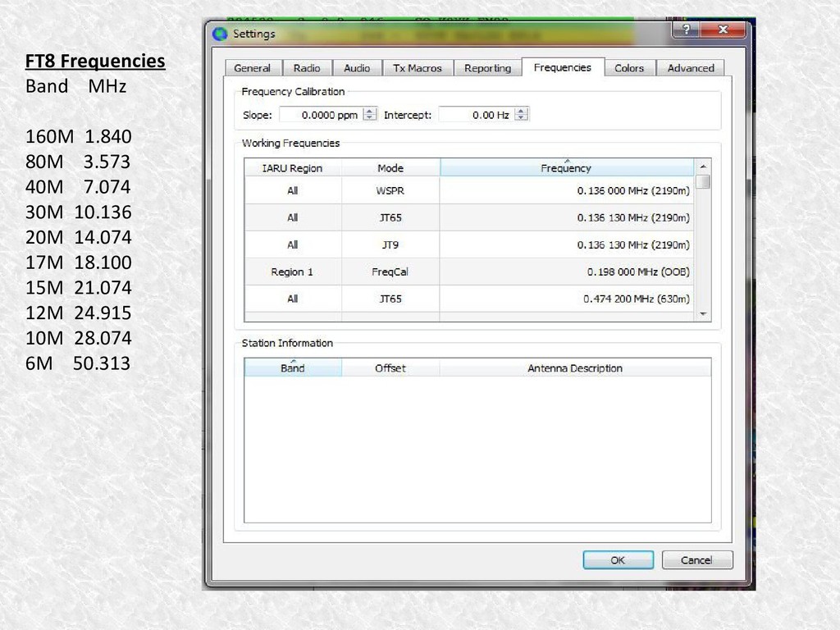Close the Settings dialog window
840x630 pixels.
point(723,29)
